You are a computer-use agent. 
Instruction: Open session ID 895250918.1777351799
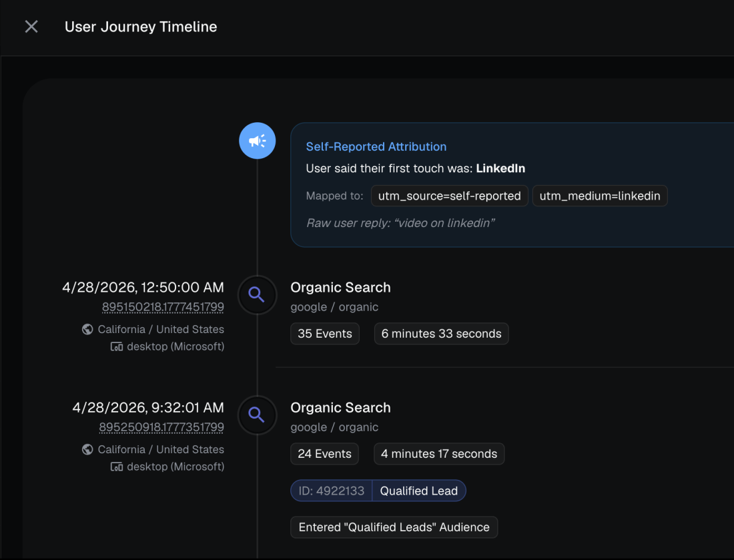(x=161, y=427)
